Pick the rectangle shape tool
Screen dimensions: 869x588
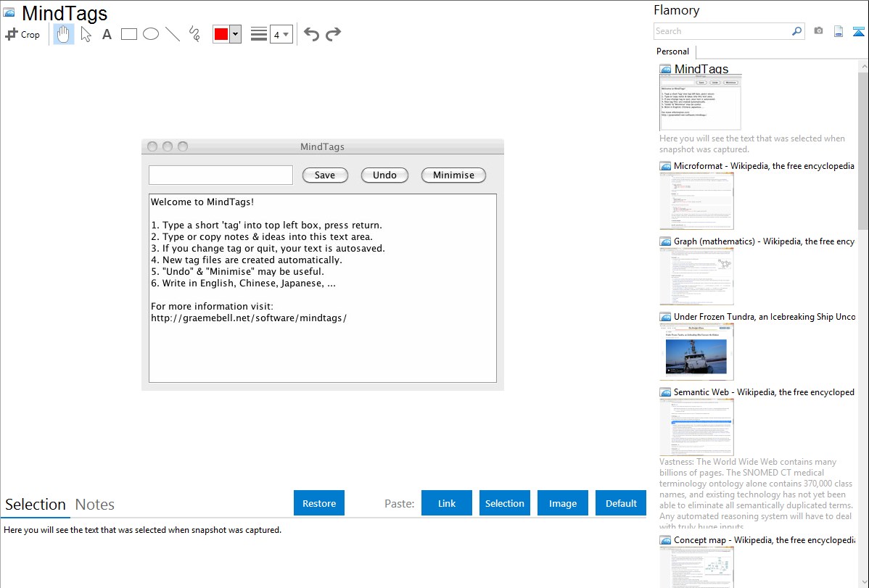point(128,34)
